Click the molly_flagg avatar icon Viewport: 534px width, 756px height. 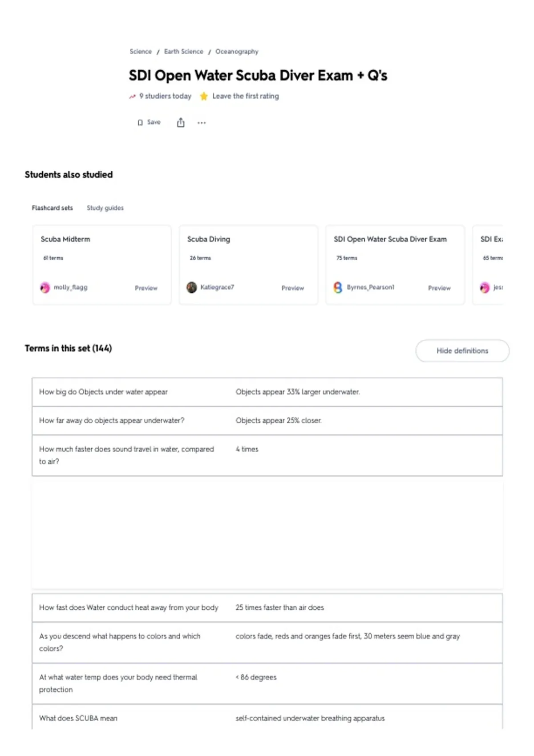(45, 288)
